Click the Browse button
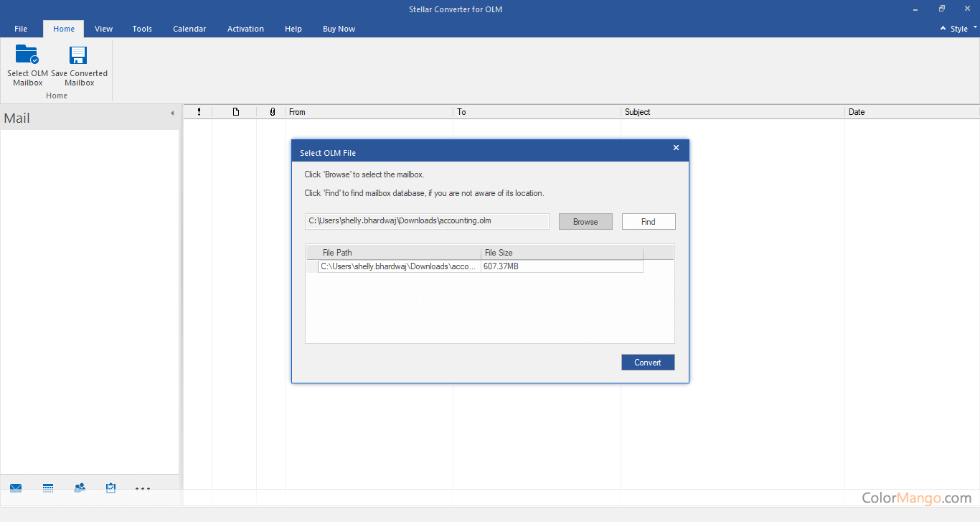 (585, 222)
